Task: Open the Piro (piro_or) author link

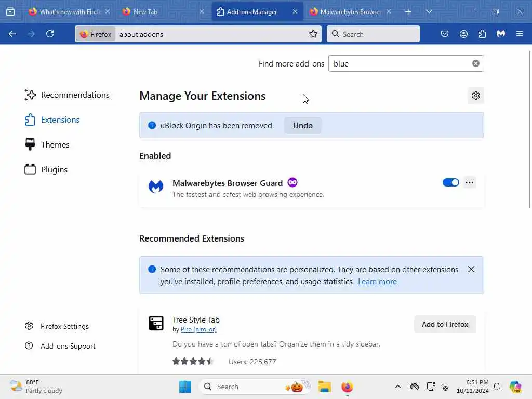Action: [x=198, y=329]
